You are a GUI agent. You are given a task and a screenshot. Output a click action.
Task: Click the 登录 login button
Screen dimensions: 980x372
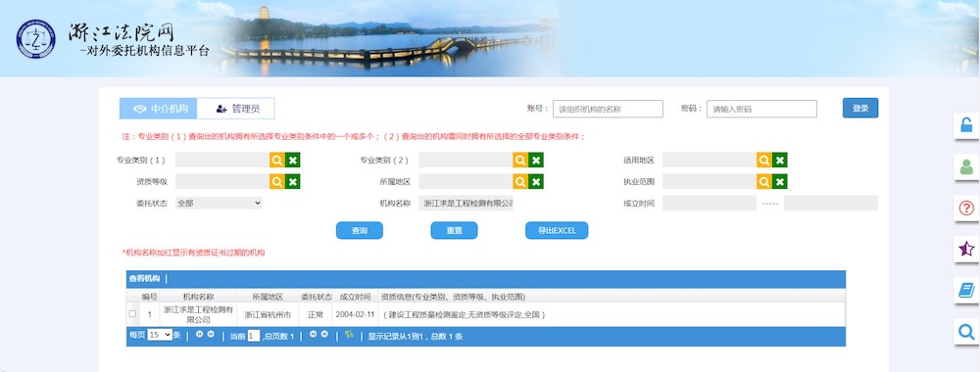point(860,108)
